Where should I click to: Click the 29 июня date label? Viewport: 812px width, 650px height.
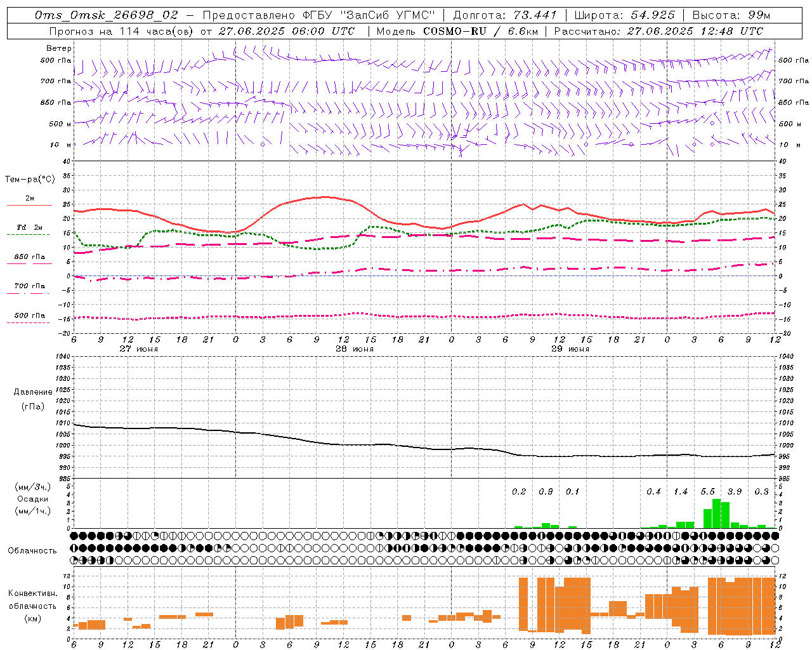pos(570,348)
